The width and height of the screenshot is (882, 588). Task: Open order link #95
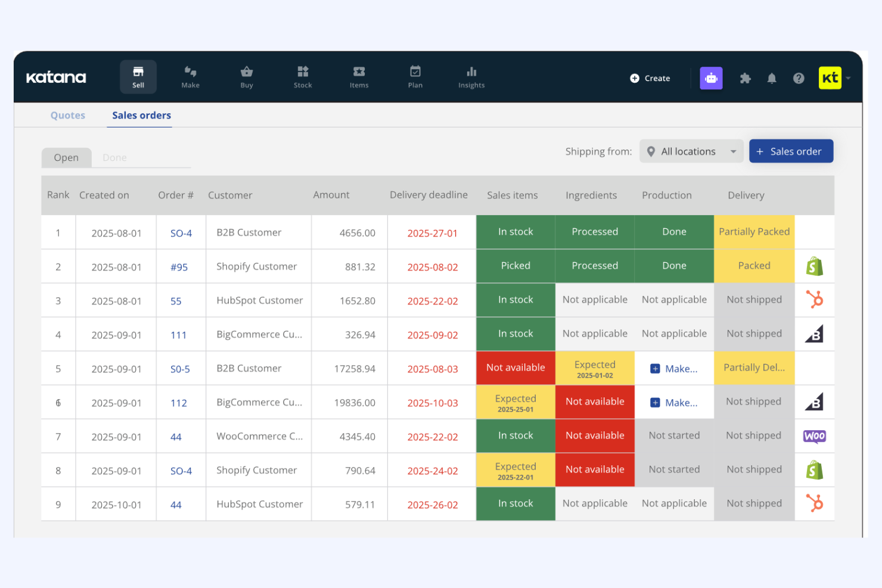(x=179, y=267)
